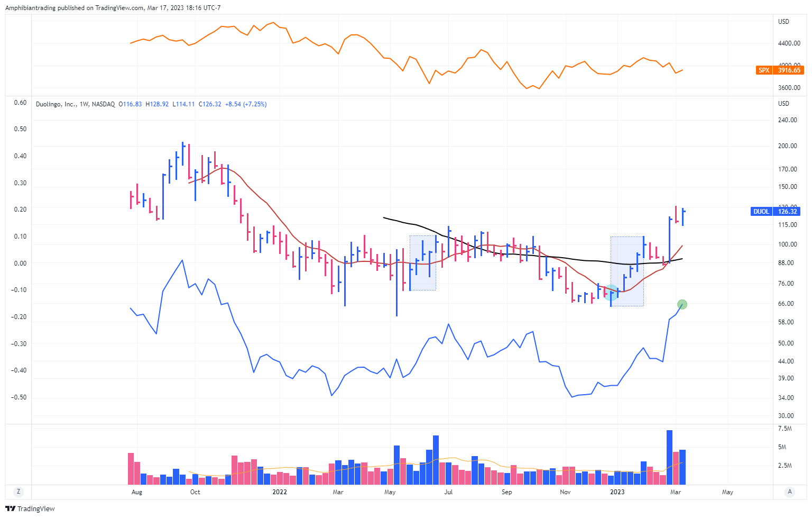
Task: Click the published-by header text at the top
Action: (x=113, y=8)
